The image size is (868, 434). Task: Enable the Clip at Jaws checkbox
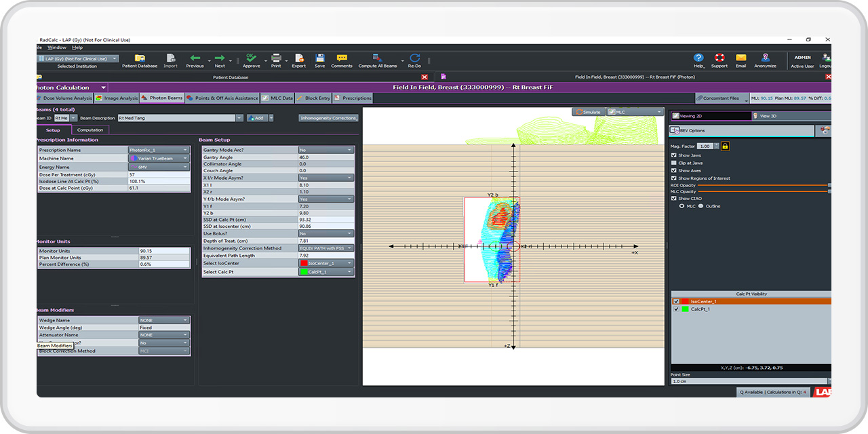coord(673,163)
